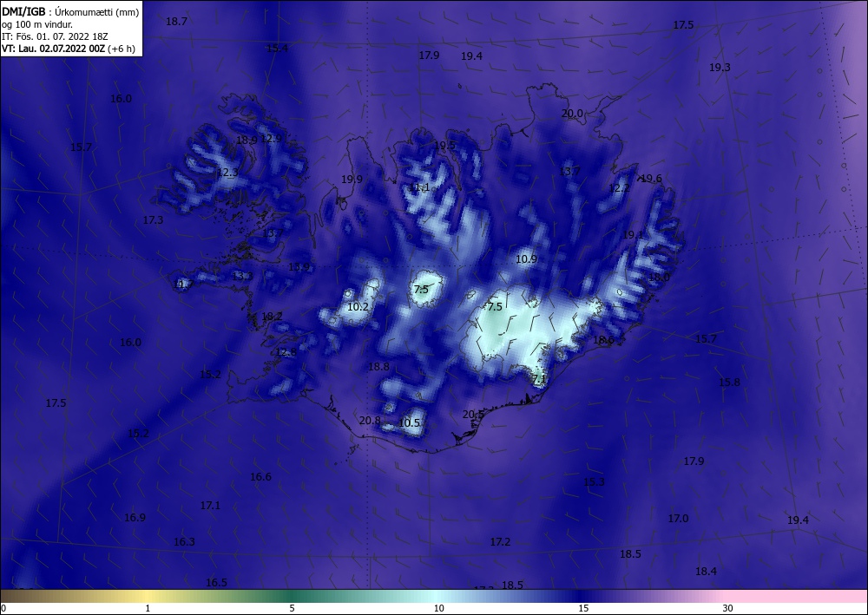Click the 17.1 value label
The height and width of the screenshot is (615, 868).
point(210,506)
